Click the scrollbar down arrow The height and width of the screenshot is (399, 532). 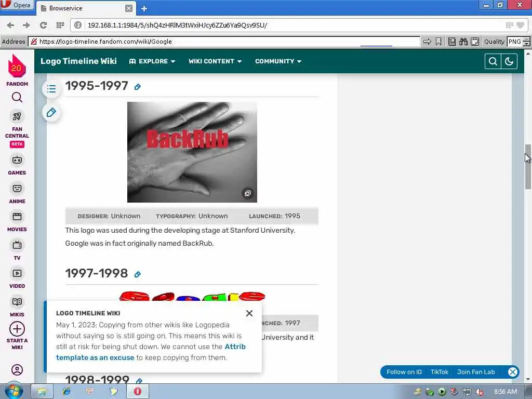[528, 379]
